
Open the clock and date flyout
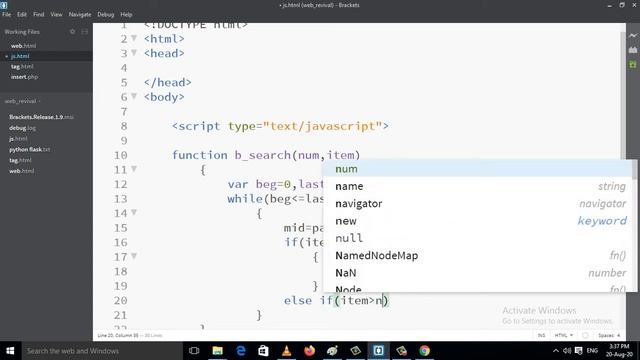(x=619, y=351)
